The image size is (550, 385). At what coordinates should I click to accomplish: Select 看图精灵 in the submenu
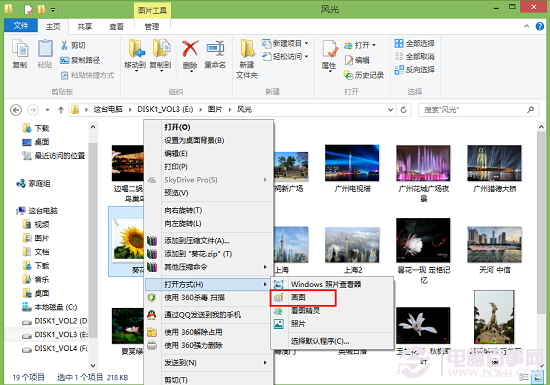point(332,311)
